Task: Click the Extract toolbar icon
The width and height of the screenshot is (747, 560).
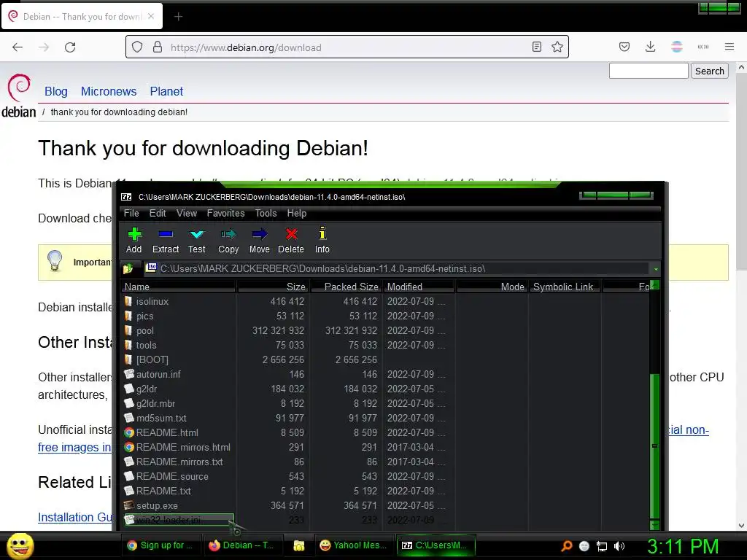Action: [x=166, y=241]
